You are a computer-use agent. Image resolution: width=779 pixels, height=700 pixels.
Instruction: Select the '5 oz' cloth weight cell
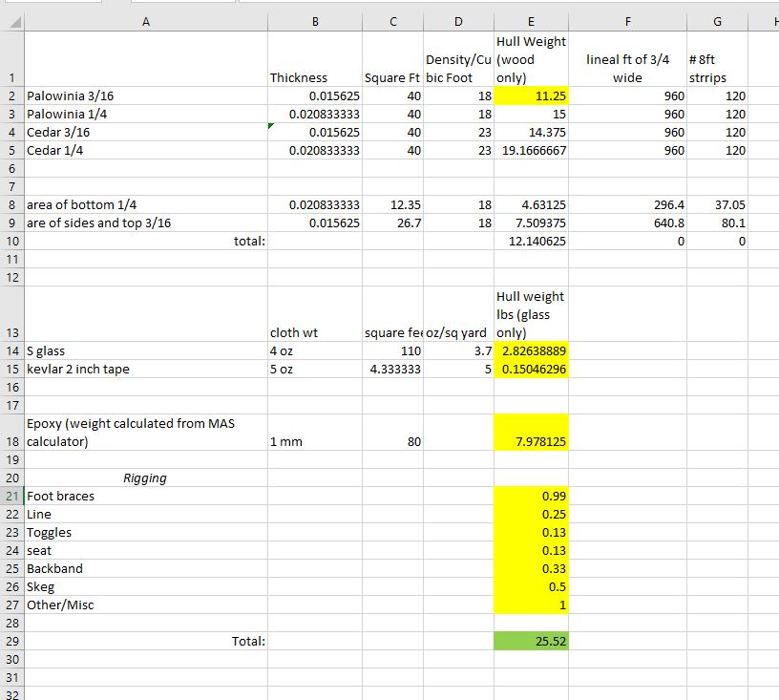[x=315, y=369]
